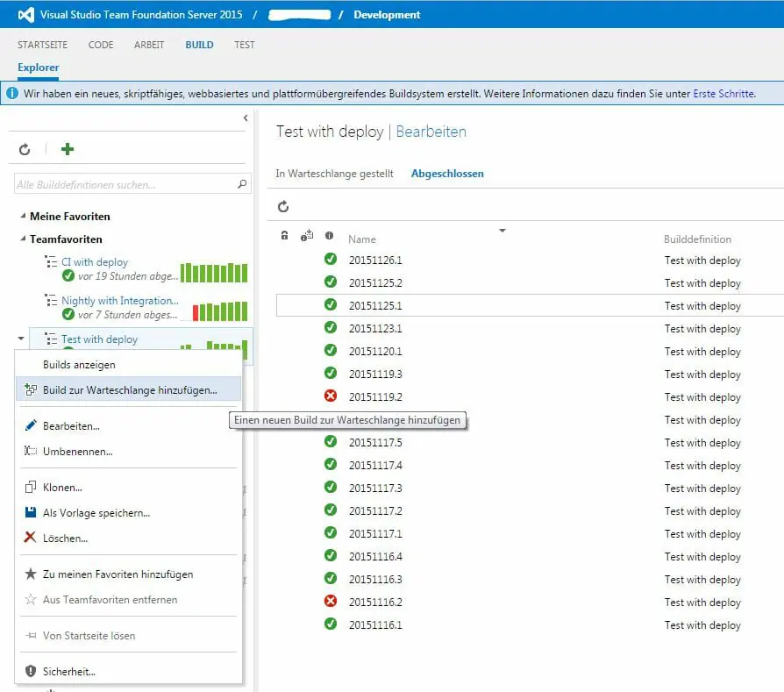Open Sicherheit... from context menu
784x692 pixels.
tap(129, 672)
